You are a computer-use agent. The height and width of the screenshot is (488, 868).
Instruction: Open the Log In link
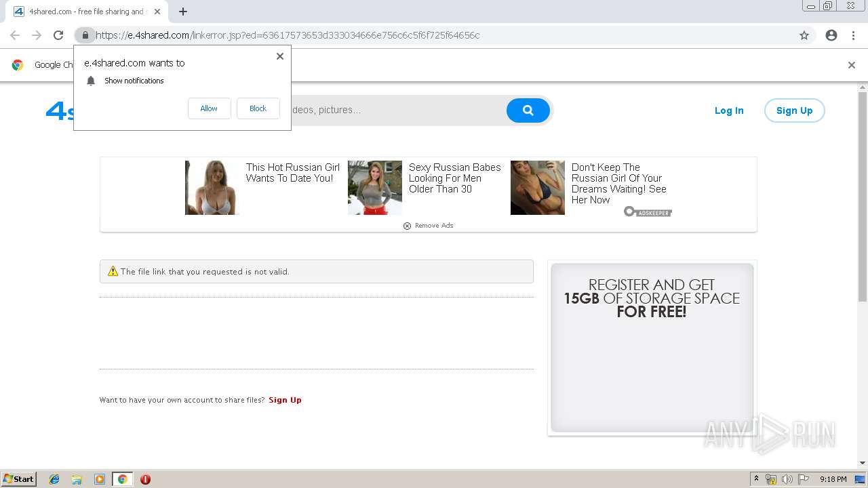729,110
